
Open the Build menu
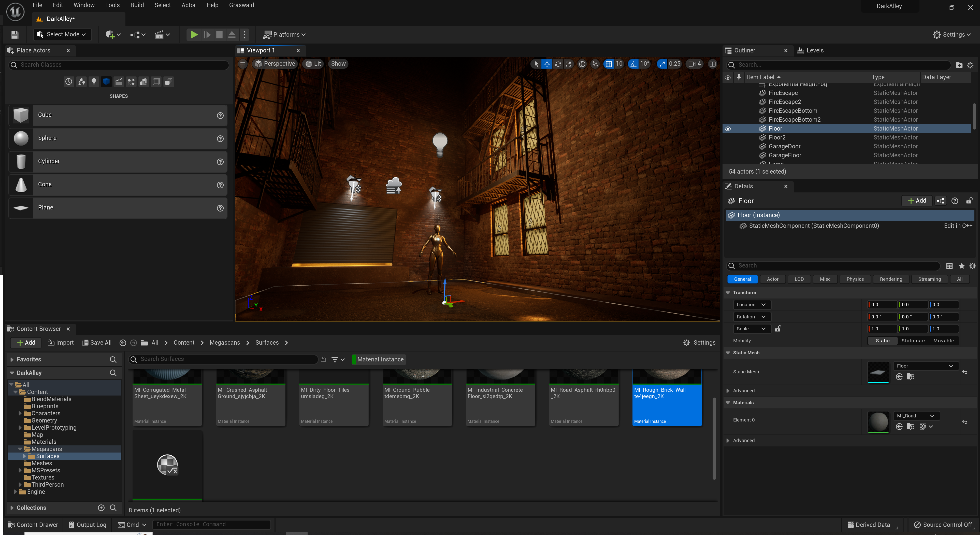click(x=137, y=5)
